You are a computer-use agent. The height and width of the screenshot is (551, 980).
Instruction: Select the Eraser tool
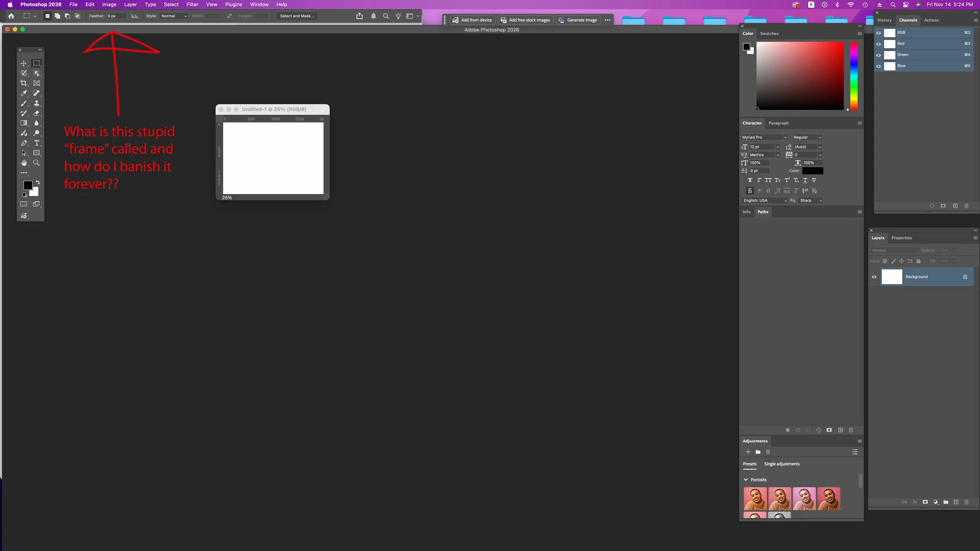coord(36,113)
